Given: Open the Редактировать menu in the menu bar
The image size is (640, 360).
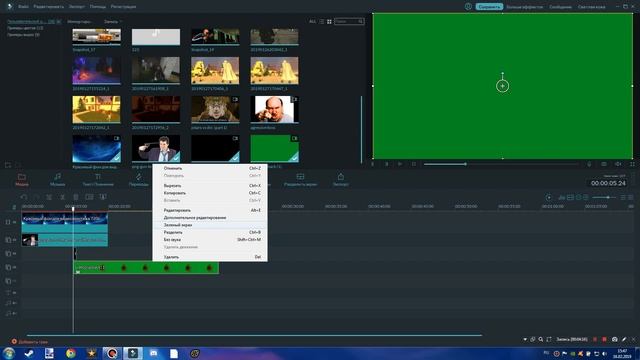Looking at the screenshot, I should tap(49, 7).
